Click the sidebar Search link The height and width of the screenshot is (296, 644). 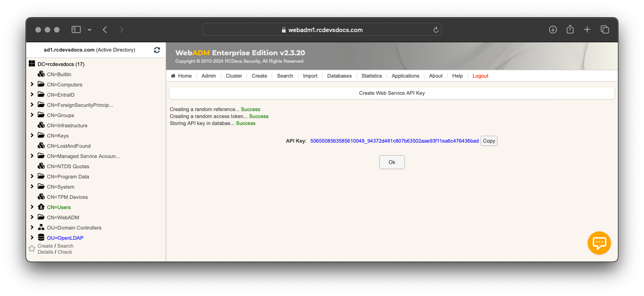[65, 246]
